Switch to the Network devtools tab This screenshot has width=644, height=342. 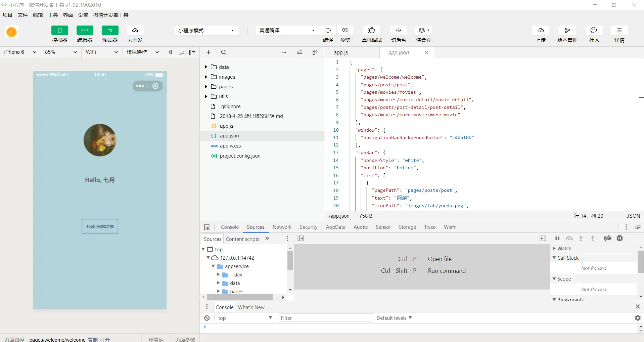[282, 227]
